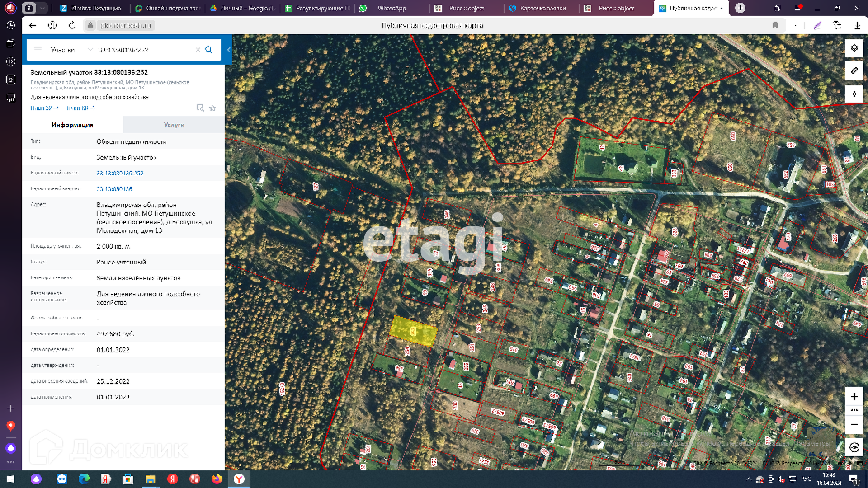Open Firefox from the Windows taskbar
Viewport: 868px width, 488px height.
tap(217, 479)
